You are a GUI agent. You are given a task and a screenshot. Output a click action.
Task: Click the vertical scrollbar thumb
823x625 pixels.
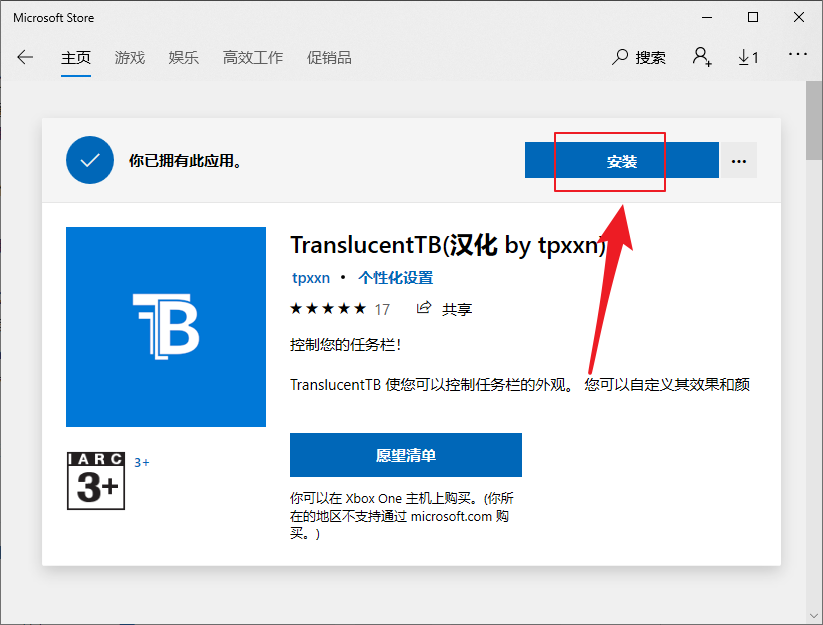click(814, 121)
